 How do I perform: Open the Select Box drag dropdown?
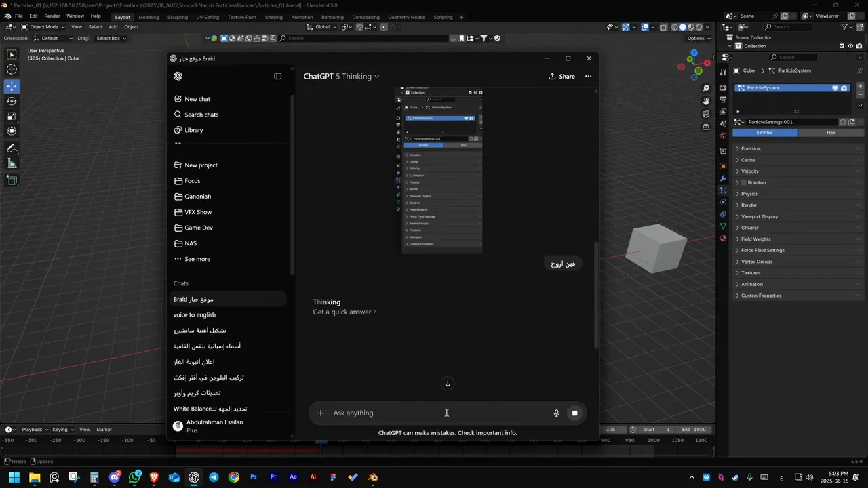click(x=111, y=38)
